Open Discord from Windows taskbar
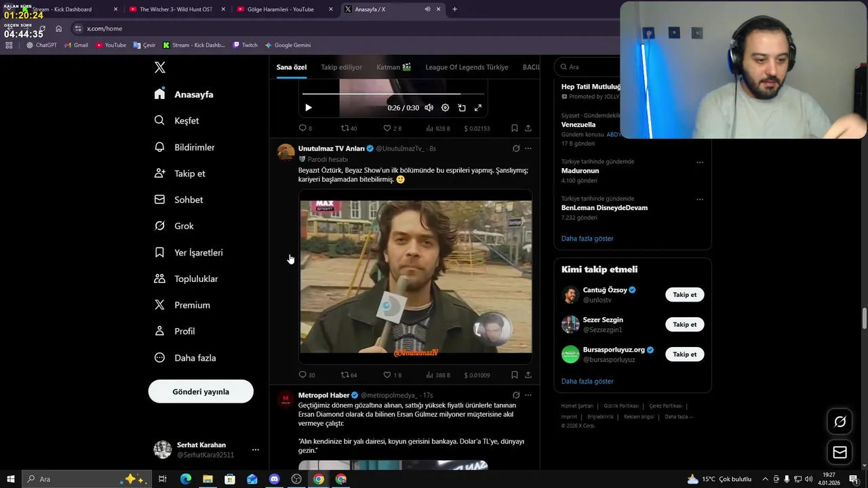 (274, 479)
